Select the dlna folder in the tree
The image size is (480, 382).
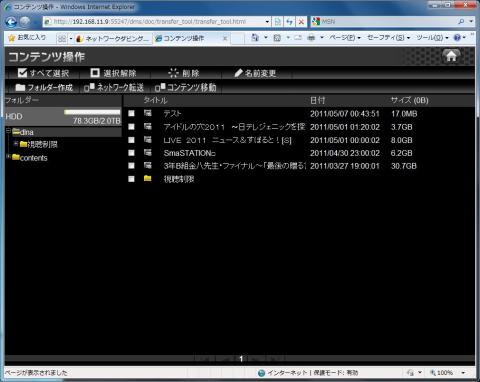pyautogui.click(x=23, y=132)
